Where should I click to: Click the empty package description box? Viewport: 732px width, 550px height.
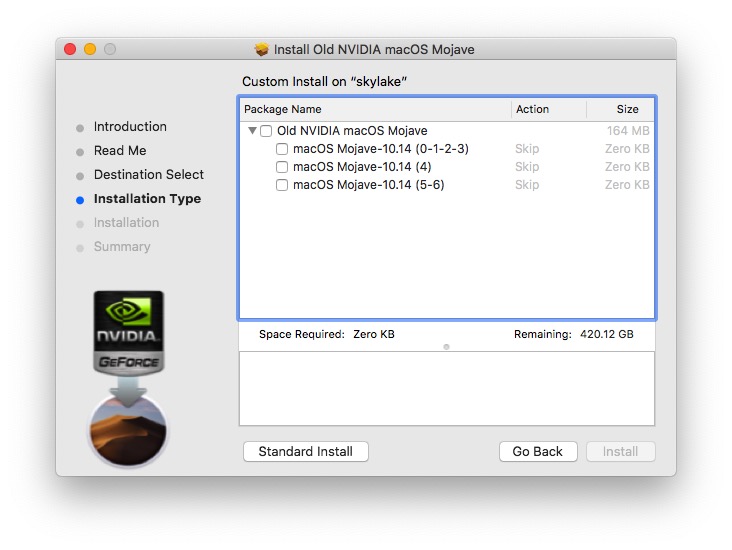[x=446, y=388]
